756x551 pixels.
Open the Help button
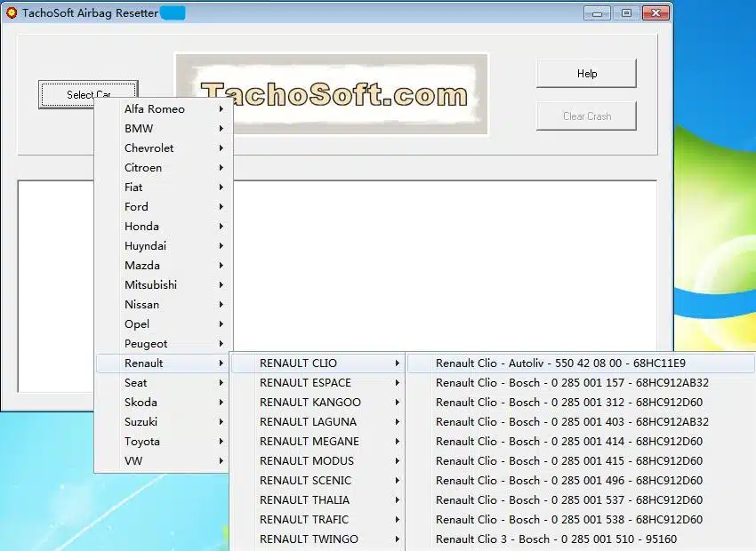click(x=586, y=74)
